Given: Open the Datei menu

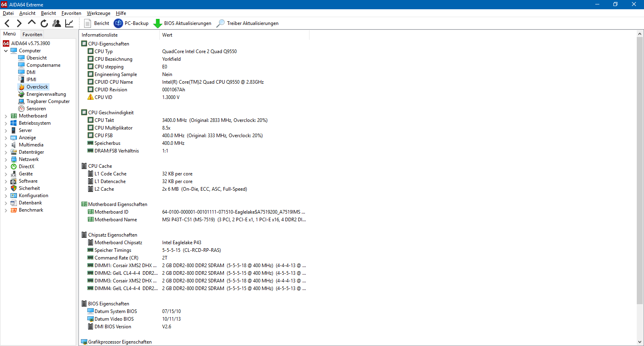Looking at the screenshot, I should coord(8,13).
